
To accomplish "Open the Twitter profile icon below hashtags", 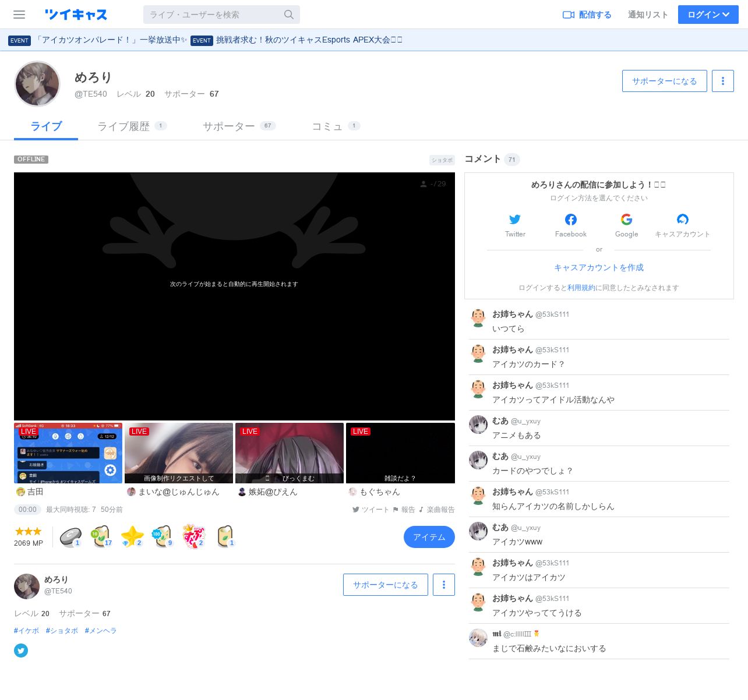I will pos(21,650).
